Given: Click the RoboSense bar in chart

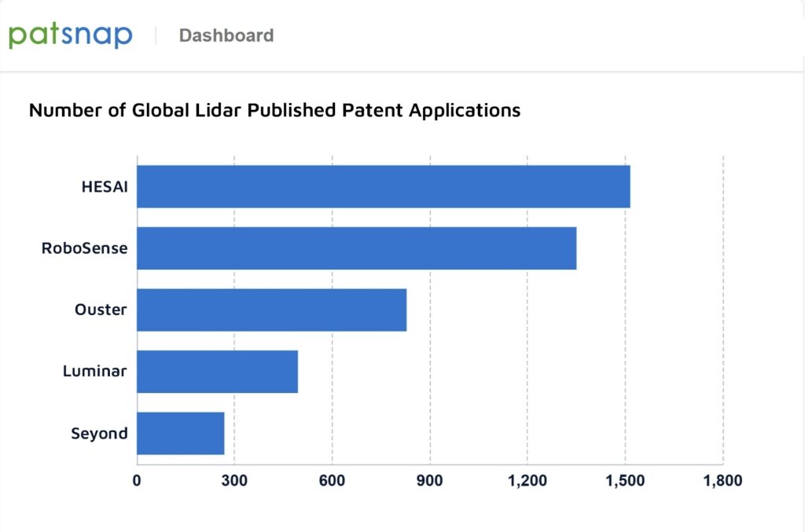Looking at the screenshot, I should point(357,248).
